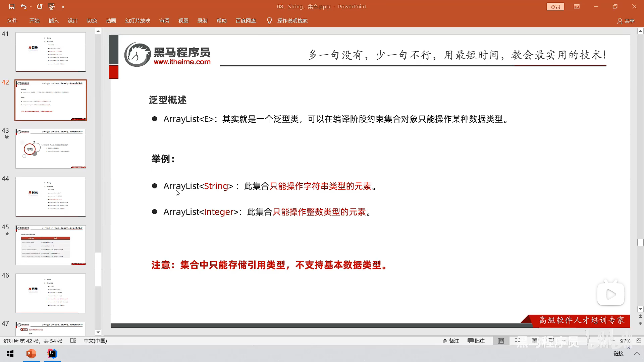The image size is (644, 362).
Task: Click the Save icon in quick access toolbar
Action: tap(12, 7)
